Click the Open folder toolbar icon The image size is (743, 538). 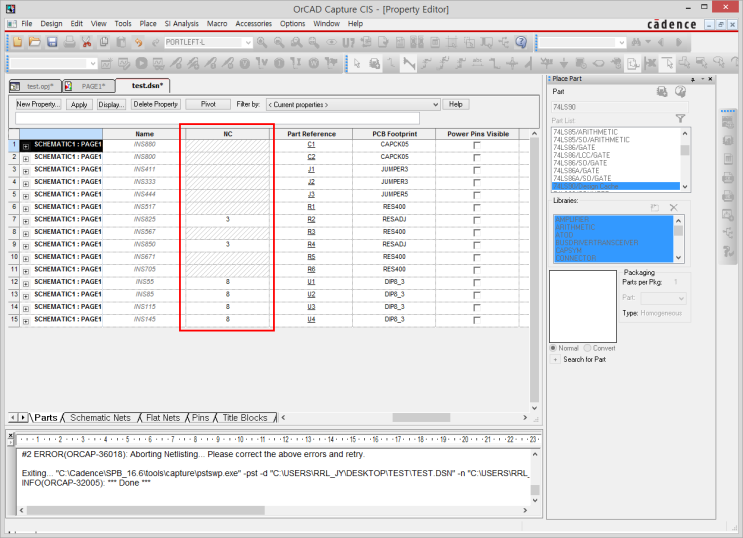35,42
